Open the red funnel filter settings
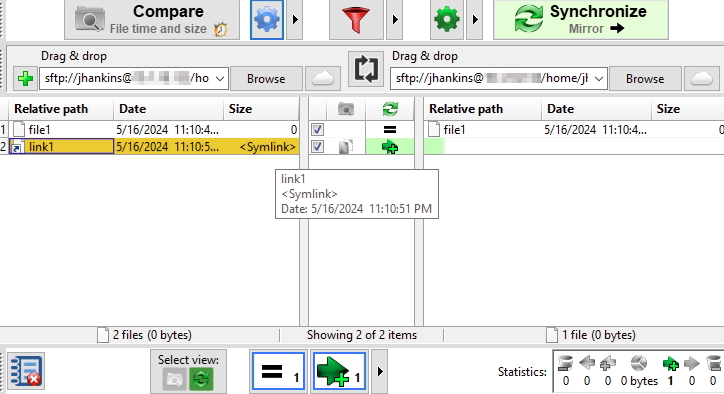The height and width of the screenshot is (394, 724). click(x=356, y=19)
